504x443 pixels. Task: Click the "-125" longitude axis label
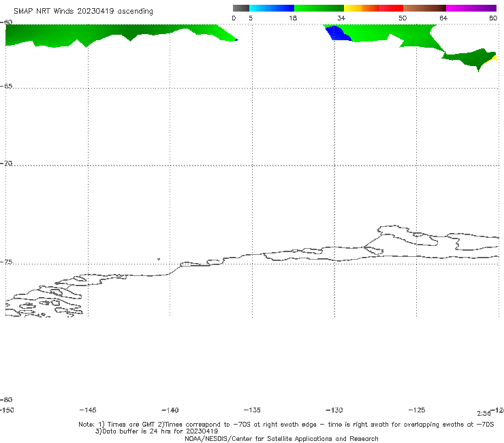pos(417,410)
